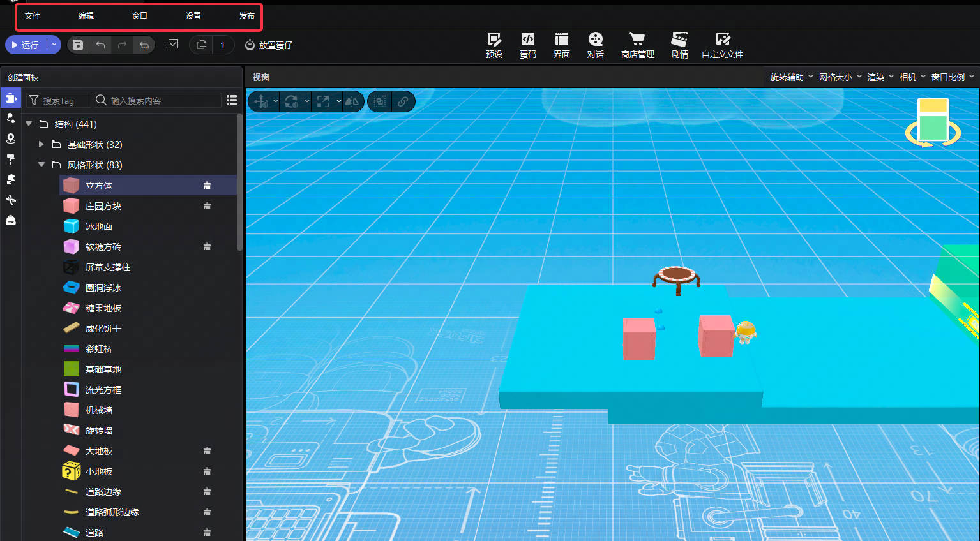This screenshot has width=980, height=541.
Task: Expand the 基础形状 (32) folder
Action: (x=41, y=145)
